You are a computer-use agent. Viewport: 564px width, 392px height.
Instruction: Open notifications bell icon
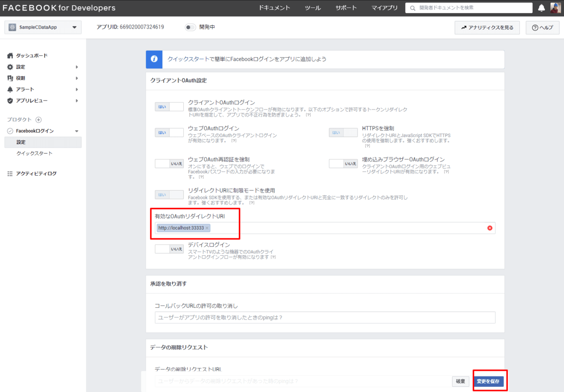click(541, 8)
